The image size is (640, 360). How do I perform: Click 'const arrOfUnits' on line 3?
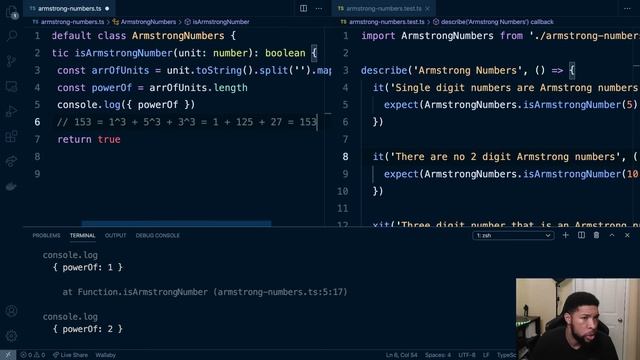pos(103,71)
